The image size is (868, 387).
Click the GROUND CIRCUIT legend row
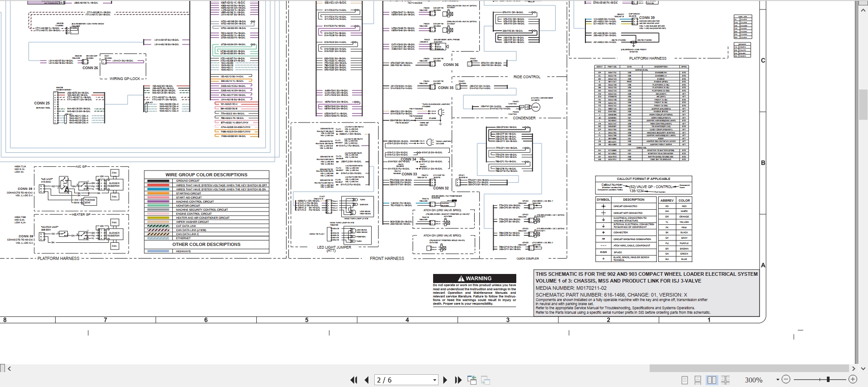tap(207, 181)
